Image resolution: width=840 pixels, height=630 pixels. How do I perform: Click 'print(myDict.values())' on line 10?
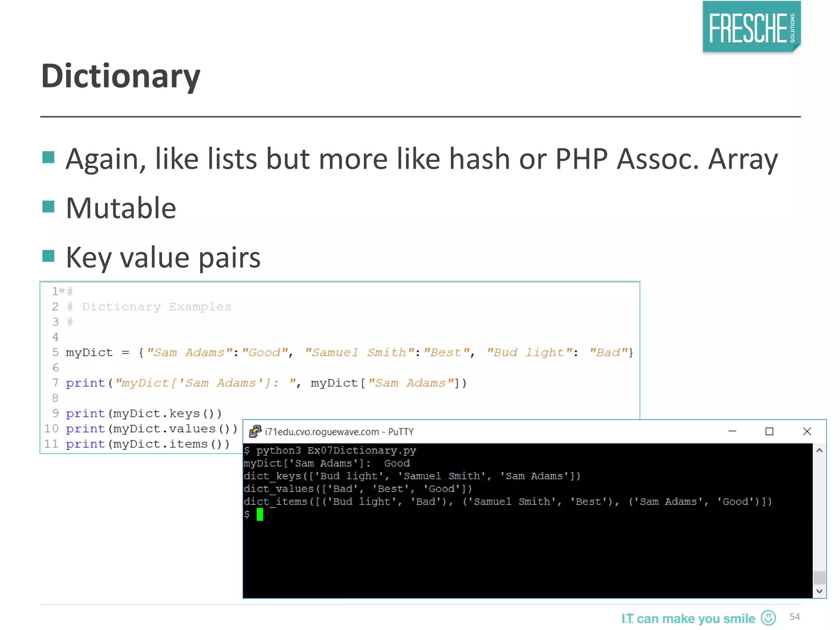click(152, 429)
